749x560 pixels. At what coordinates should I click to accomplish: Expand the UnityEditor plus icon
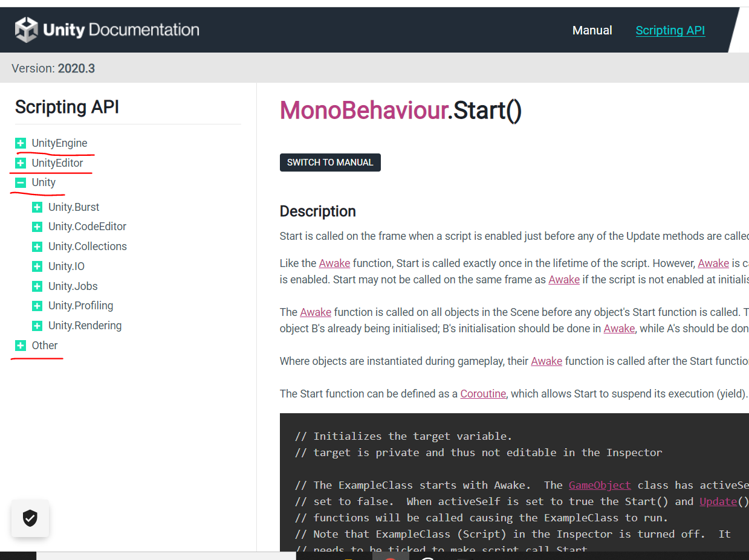tap(21, 163)
